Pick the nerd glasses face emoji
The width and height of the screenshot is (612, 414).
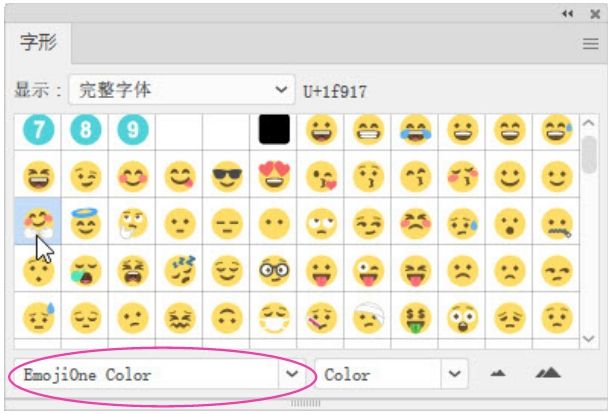[274, 270]
